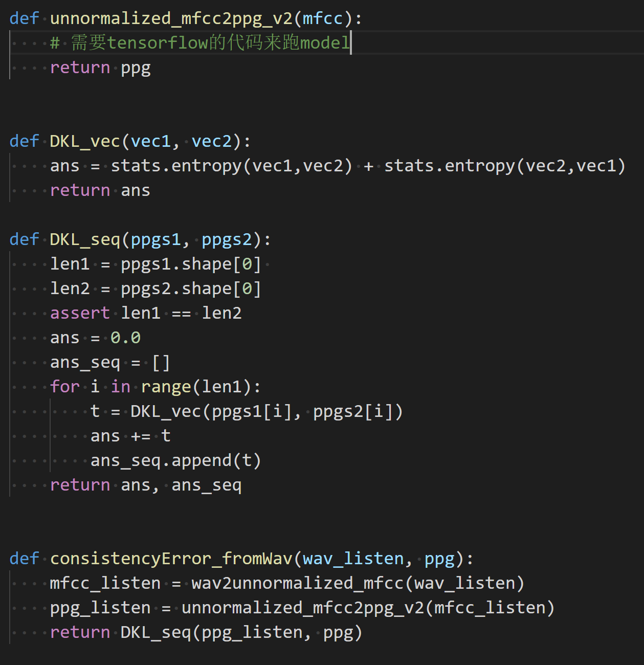Click the stats.entropy(vec1,vec2) call
The height and width of the screenshot is (665, 644).
click(x=230, y=165)
